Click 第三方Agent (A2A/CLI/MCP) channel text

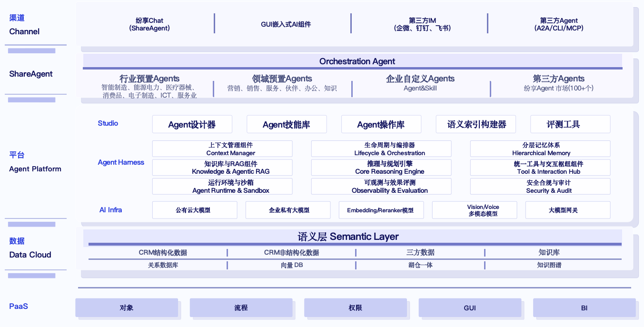click(559, 24)
